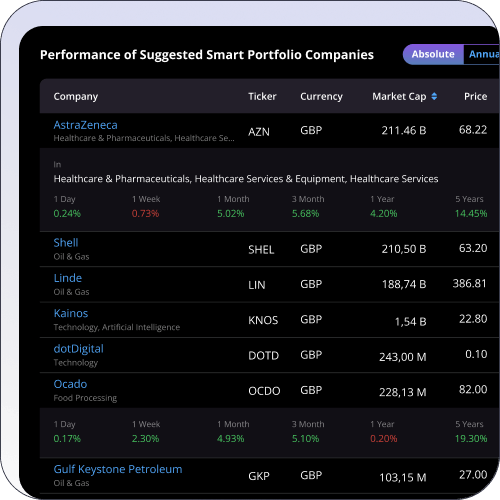Open the Gulf Keystone Petroleum link
This screenshot has height=500, width=500.
pyautogui.click(x=118, y=469)
